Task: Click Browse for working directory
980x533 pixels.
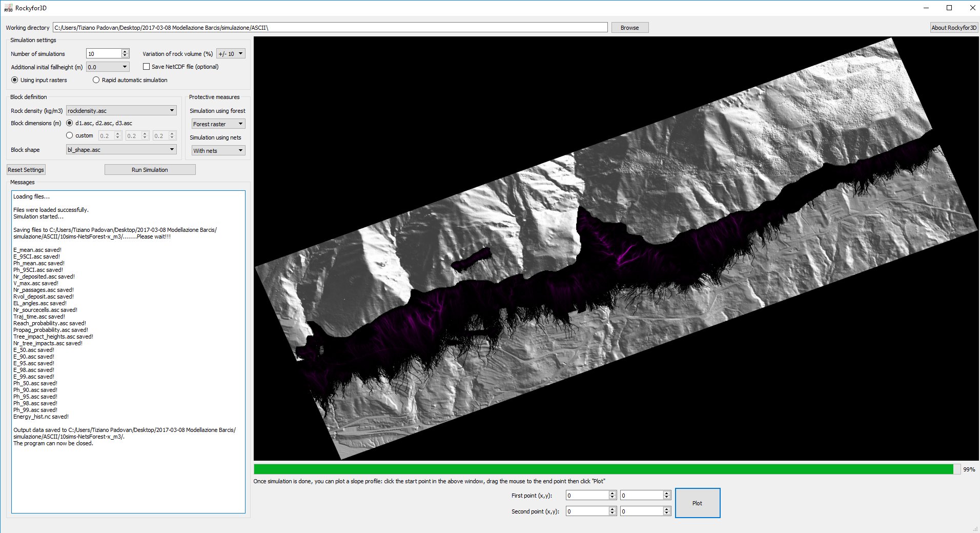Action: point(629,28)
